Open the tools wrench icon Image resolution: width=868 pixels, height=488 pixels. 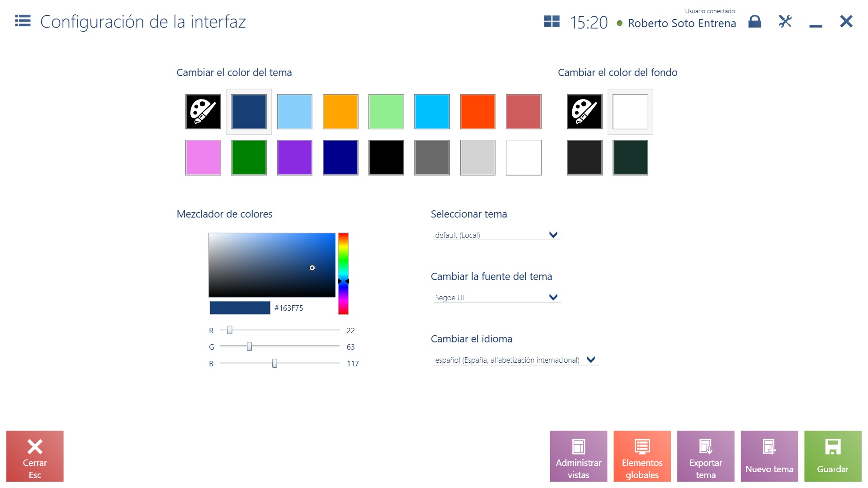(785, 21)
